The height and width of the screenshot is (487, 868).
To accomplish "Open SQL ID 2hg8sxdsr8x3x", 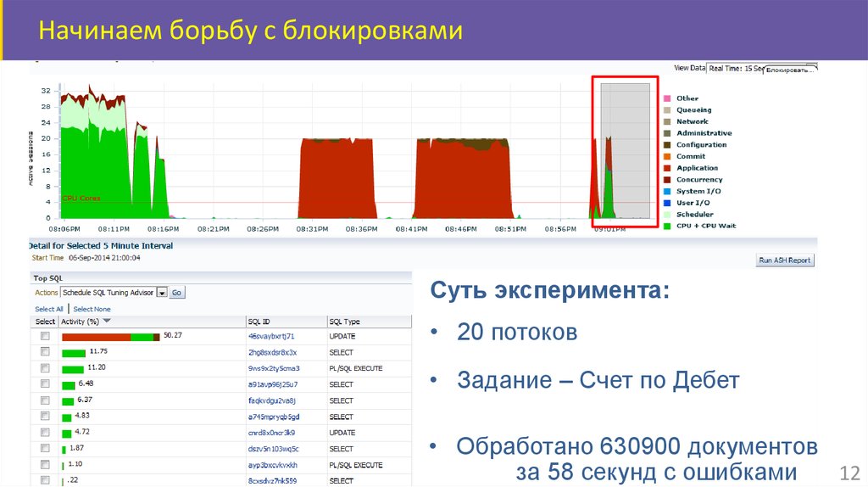I will coord(272,352).
